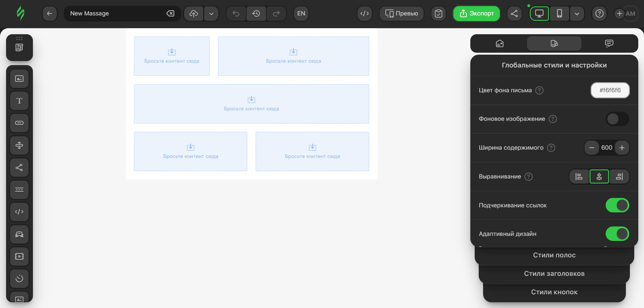Click the undo arrow in toolbar
The height and width of the screenshot is (308, 644).
pyautogui.click(x=236, y=14)
